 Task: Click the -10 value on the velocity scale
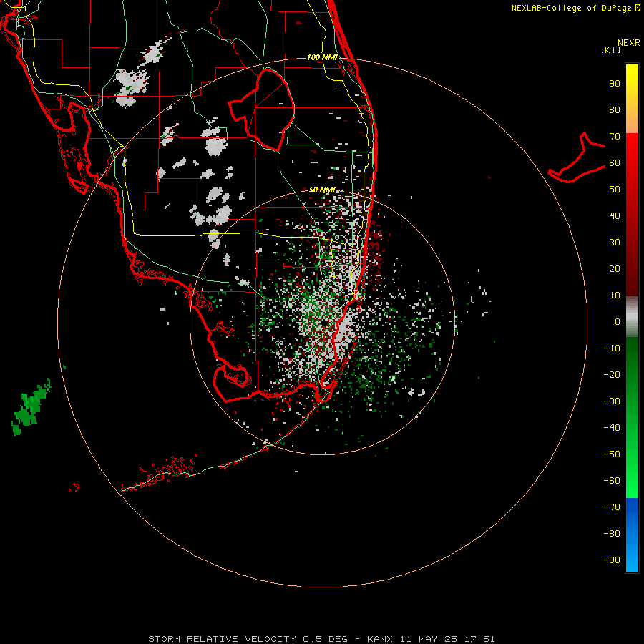(x=612, y=348)
